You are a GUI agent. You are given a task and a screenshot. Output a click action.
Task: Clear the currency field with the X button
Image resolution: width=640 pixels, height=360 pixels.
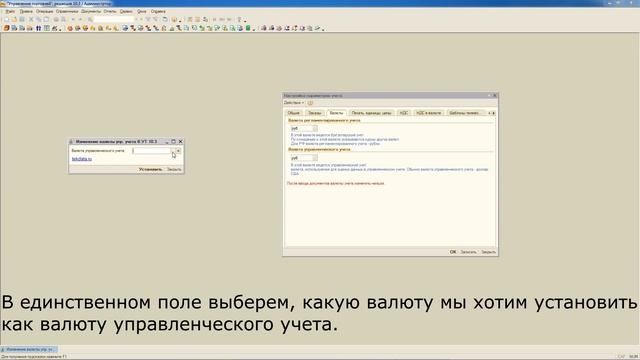click(x=178, y=151)
